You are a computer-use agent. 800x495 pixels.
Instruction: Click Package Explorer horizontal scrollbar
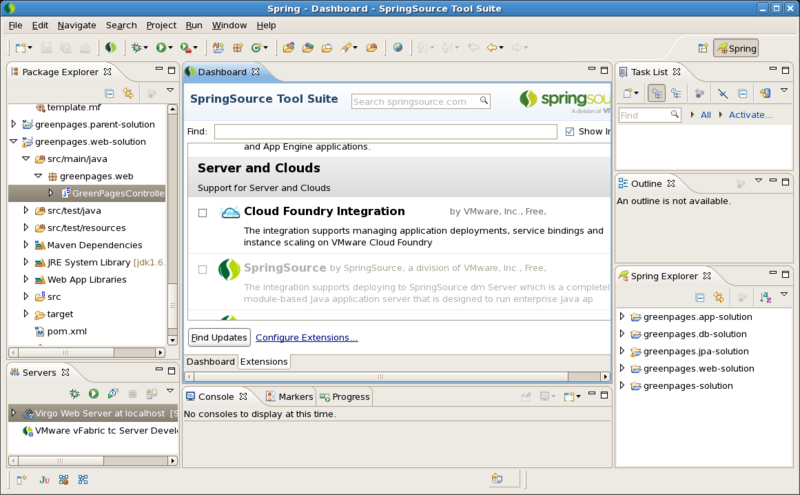pyautogui.click(x=87, y=353)
